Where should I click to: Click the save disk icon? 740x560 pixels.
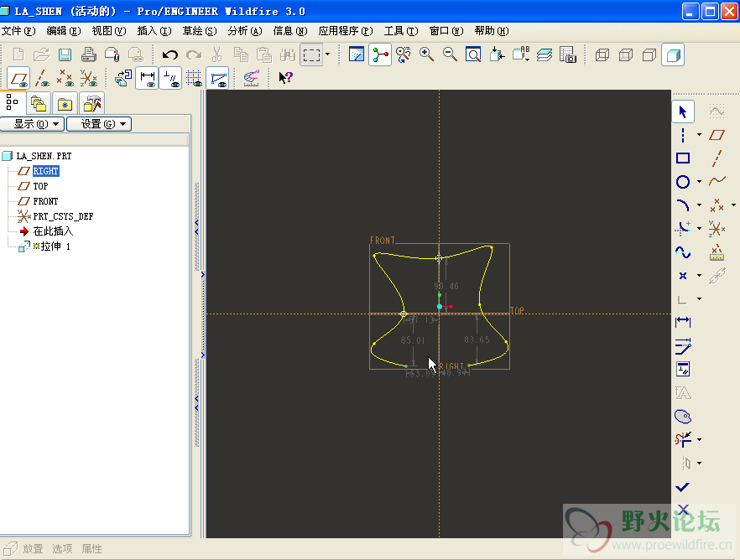[x=65, y=55]
